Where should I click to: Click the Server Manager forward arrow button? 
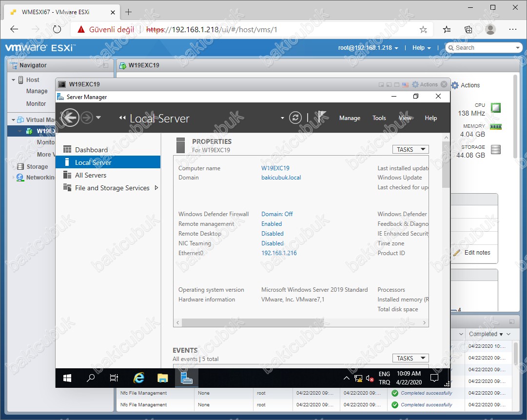click(x=87, y=118)
